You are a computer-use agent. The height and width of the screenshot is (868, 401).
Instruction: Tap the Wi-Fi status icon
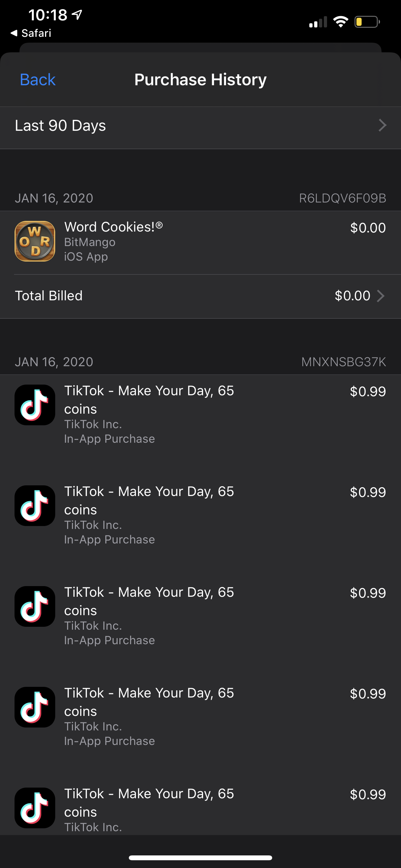(x=340, y=22)
